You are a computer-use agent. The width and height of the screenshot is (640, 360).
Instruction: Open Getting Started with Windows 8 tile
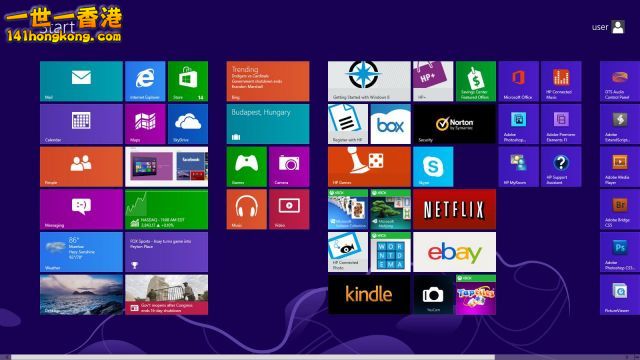tap(369, 81)
